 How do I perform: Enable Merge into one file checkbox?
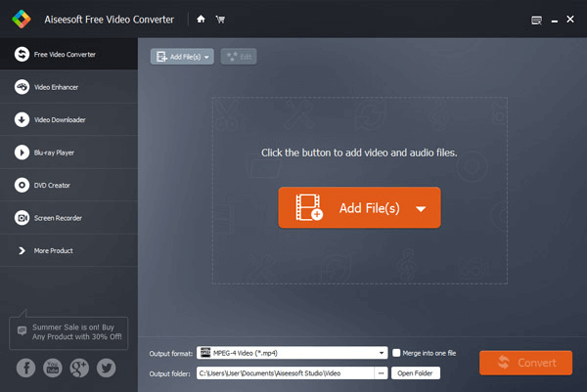[396, 353]
